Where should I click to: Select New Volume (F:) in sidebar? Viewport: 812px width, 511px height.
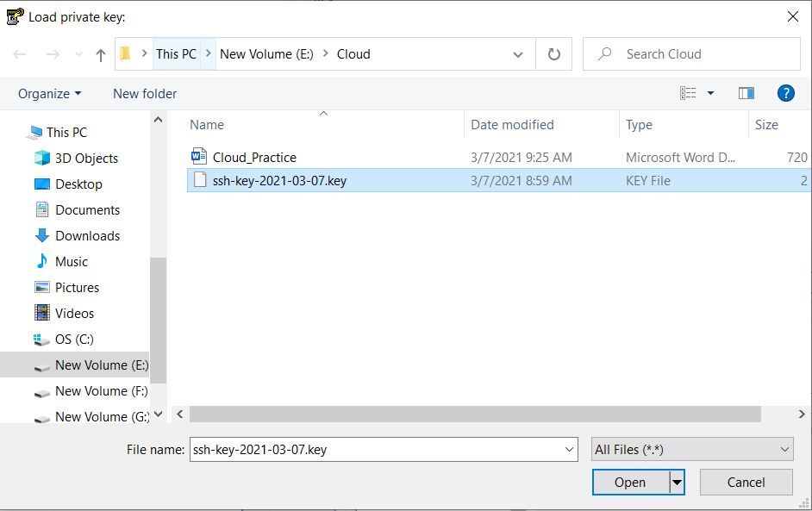click(x=102, y=391)
